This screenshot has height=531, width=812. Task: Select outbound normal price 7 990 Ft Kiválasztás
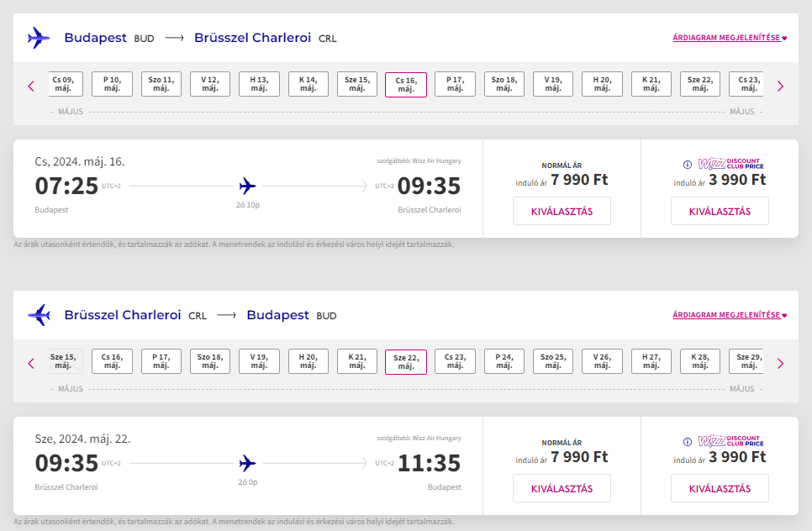[562, 211]
